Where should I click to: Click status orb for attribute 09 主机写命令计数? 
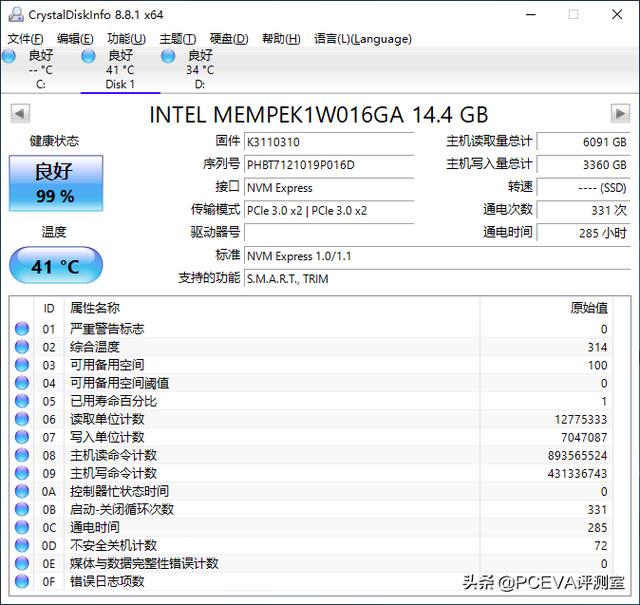(22, 473)
